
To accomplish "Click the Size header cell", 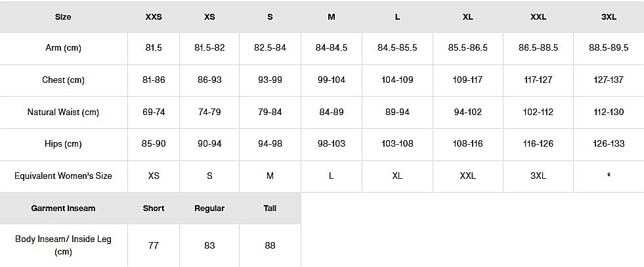I will (x=63, y=16).
